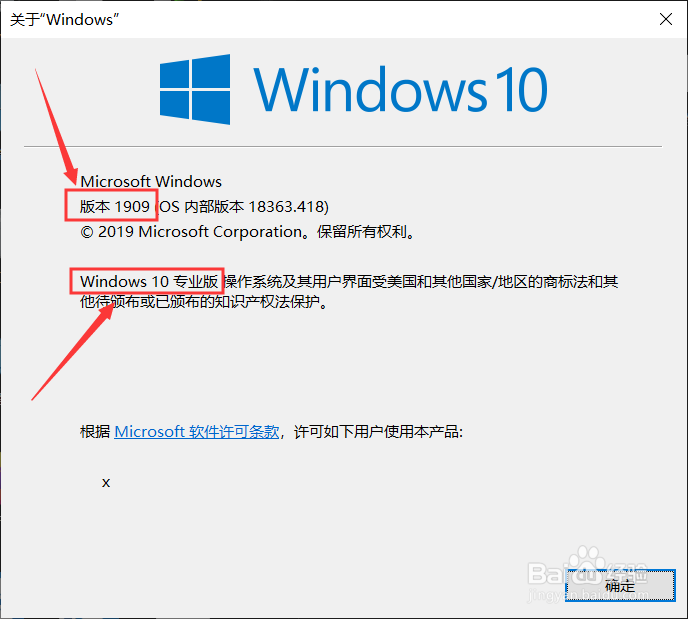Click the Windows 10 专业版 edition text
Screen dimensions: 688x619
pyautogui.click(x=149, y=281)
